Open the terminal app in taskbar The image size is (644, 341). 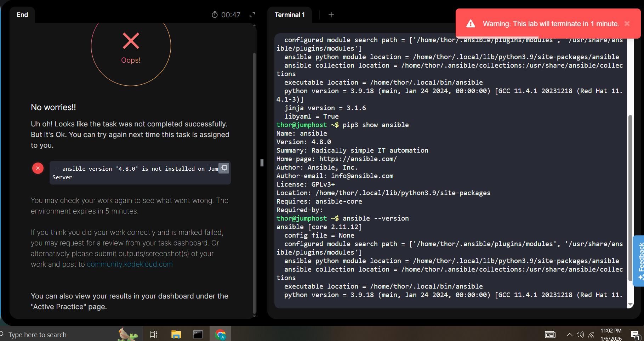click(x=198, y=334)
